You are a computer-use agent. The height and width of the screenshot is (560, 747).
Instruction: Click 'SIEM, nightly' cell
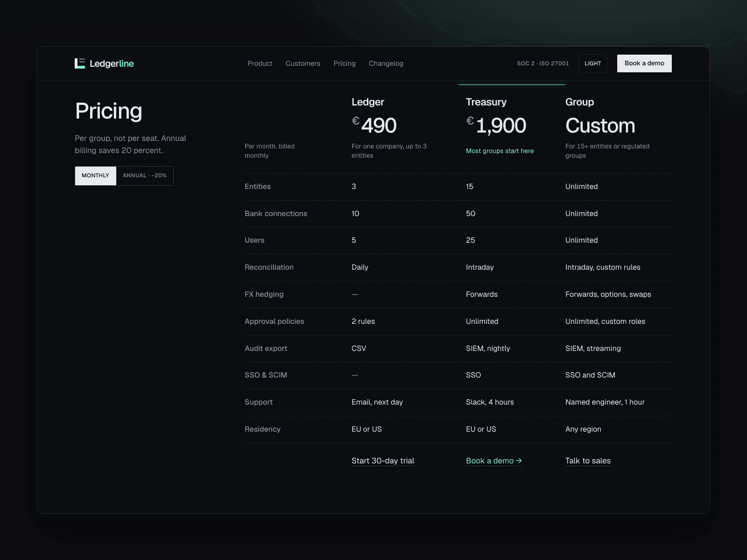pyautogui.click(x=488, y=349)
